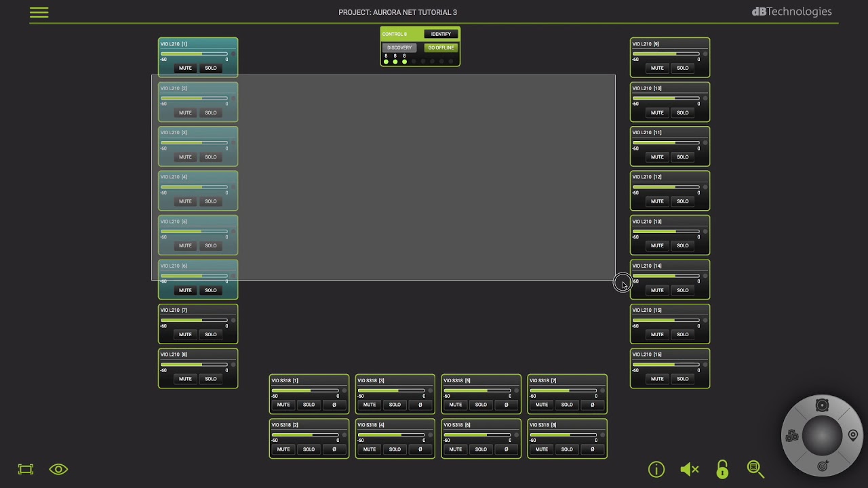868x488 pixels.
Task: Open the info circle icon
Action: 656,469
